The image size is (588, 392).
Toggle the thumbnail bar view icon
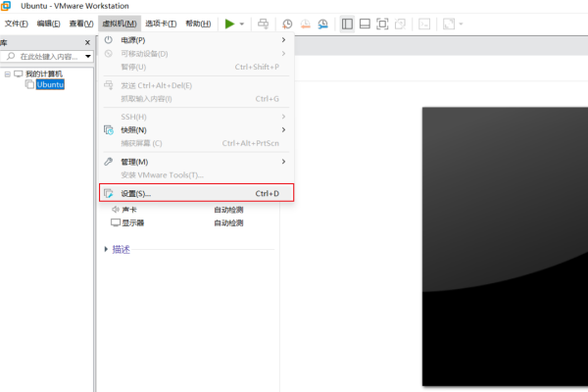[x=365, y=23]
